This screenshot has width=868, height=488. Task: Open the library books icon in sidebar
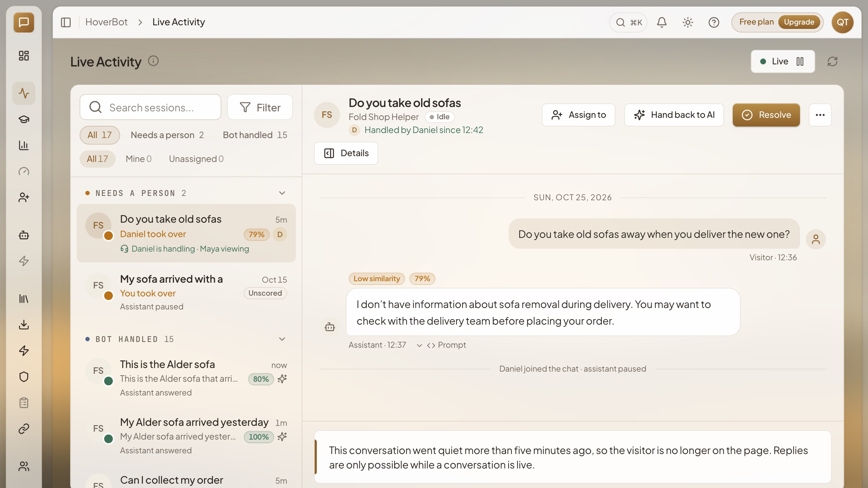pyautogui.click(x=24, y=299)
